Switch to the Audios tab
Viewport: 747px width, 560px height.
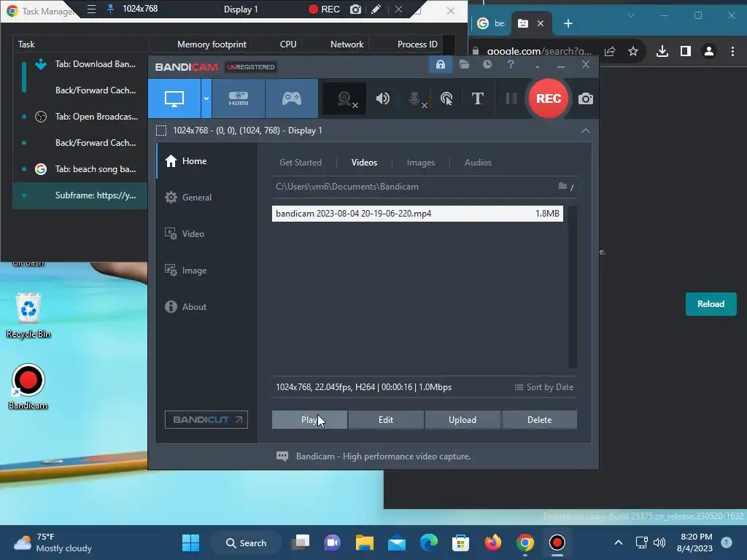click(x=478, y=163)
